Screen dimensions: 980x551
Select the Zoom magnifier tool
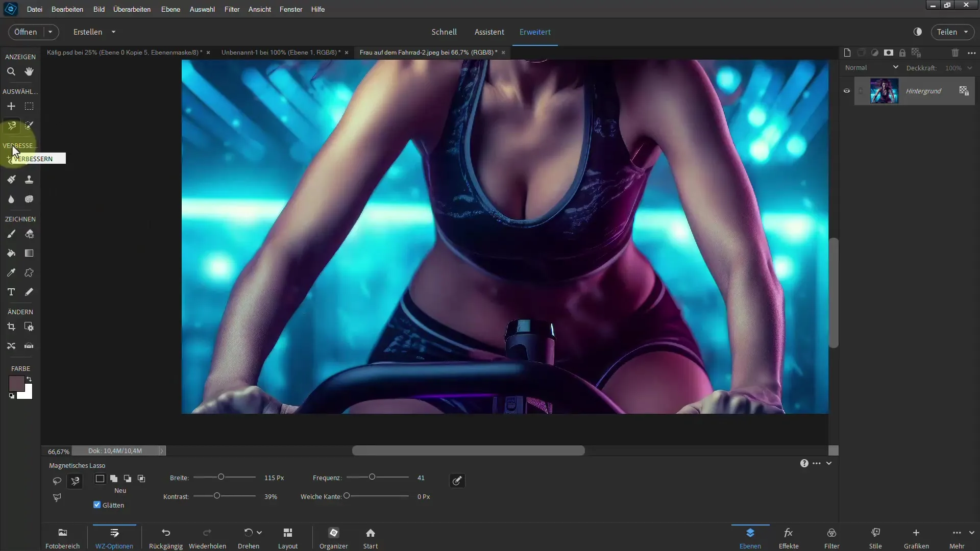click(x=11, y=71)
